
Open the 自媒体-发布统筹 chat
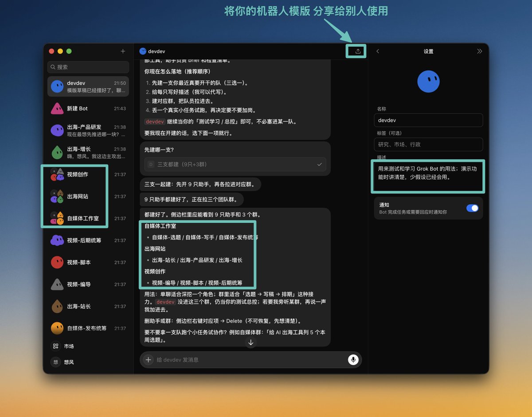(x=88, y=328)
